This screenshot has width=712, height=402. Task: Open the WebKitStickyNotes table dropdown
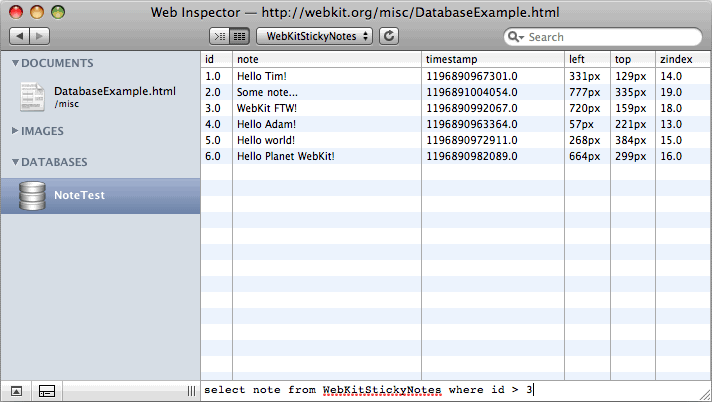click(x=314, y=36)
